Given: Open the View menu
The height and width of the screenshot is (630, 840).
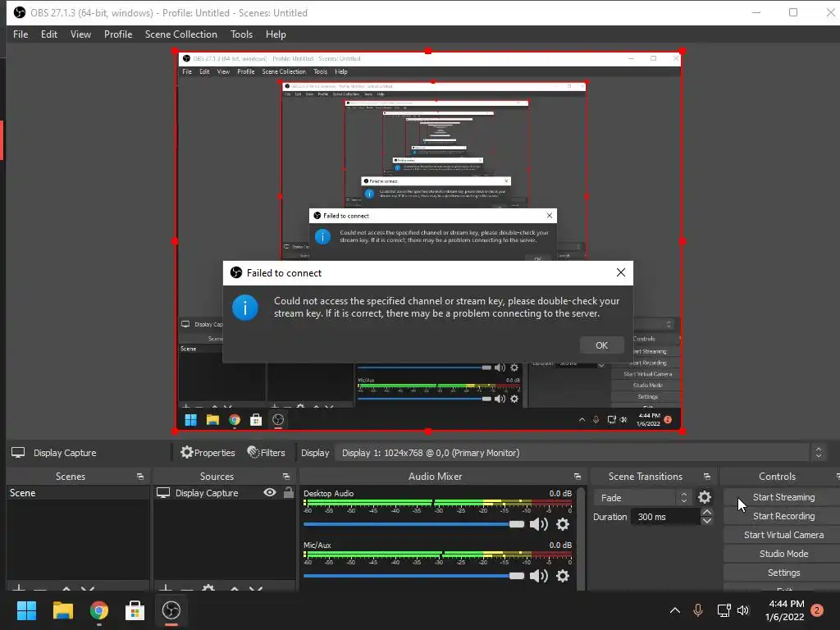Looking at the screenshot, I should (80, 34).
